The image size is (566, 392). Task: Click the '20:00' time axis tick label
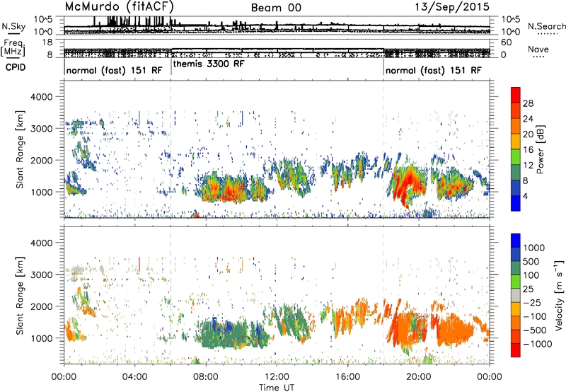pos(419,377)
